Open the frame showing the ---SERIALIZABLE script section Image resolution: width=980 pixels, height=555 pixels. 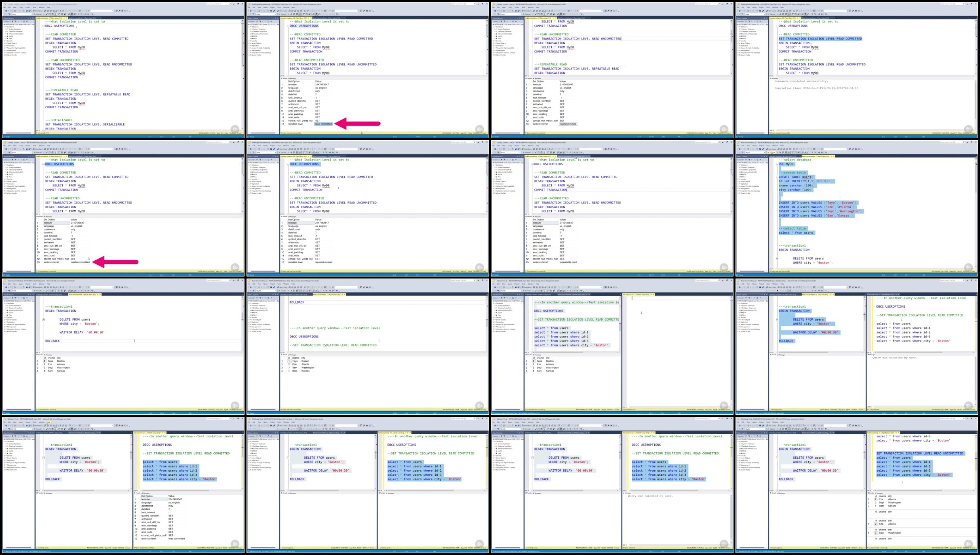123,70
